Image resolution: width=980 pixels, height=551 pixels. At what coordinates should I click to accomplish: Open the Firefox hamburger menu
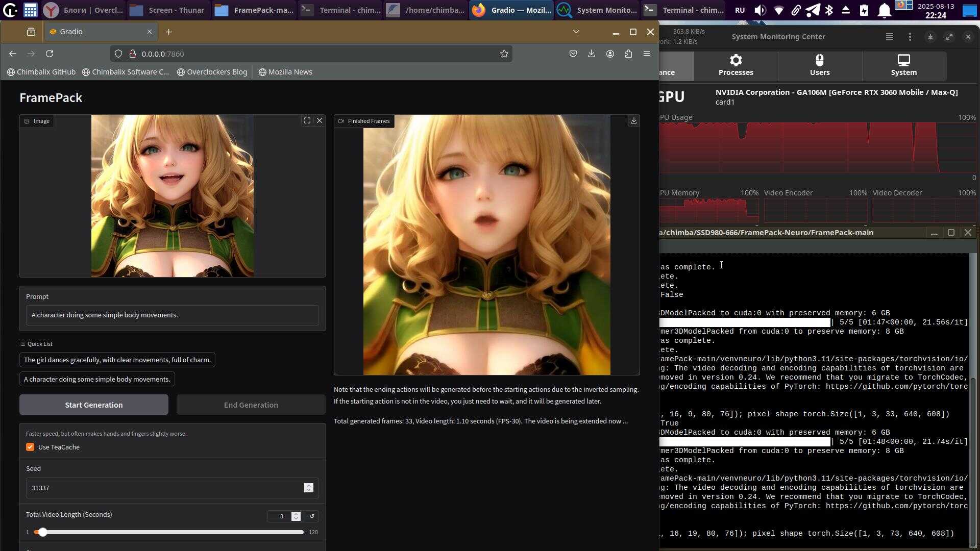tap(647, 54)
